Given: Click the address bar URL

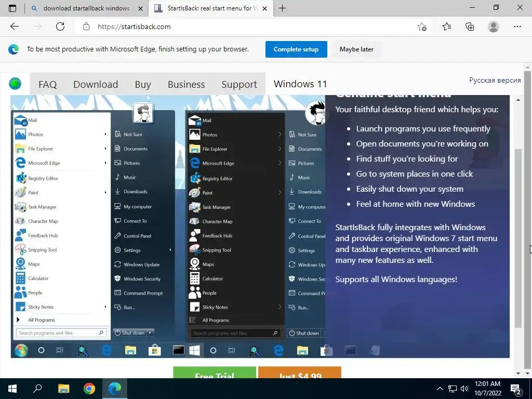Looking at the screenshot, I should click(x=134, y=26).
